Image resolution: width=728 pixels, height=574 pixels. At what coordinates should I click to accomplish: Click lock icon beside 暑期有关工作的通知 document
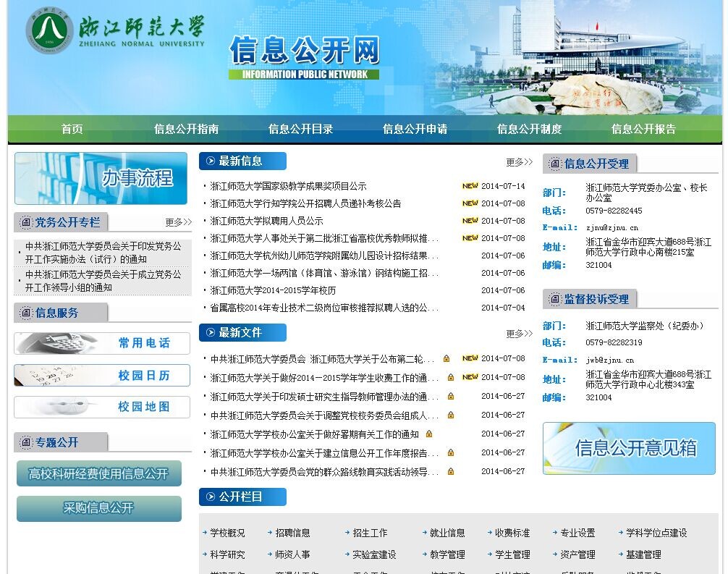point(429,434)
